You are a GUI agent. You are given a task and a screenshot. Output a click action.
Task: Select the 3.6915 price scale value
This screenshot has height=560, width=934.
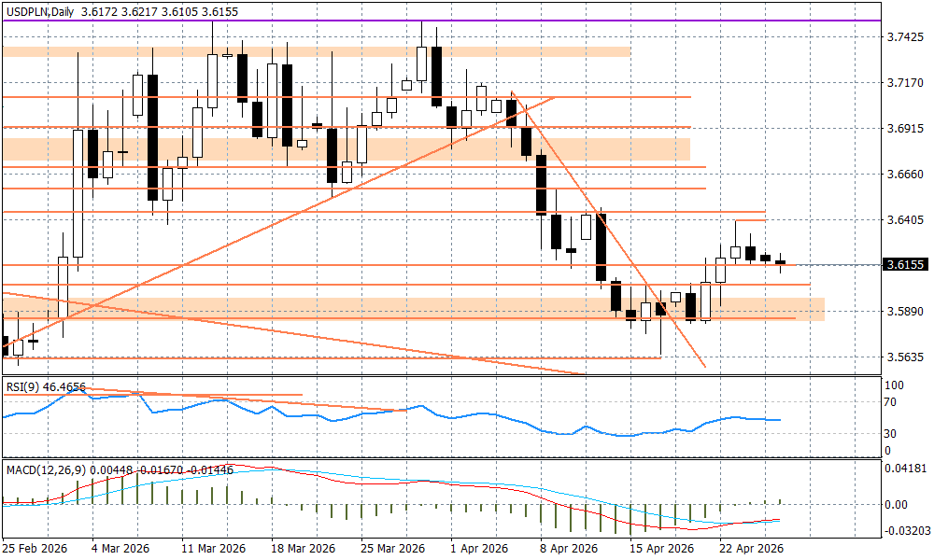click(x=904, y=129)
